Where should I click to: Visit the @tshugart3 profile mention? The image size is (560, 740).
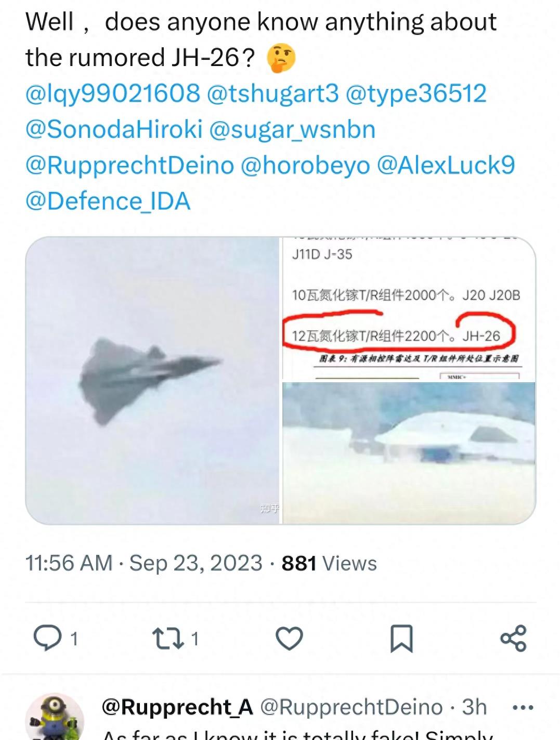[x=272, y=94]
